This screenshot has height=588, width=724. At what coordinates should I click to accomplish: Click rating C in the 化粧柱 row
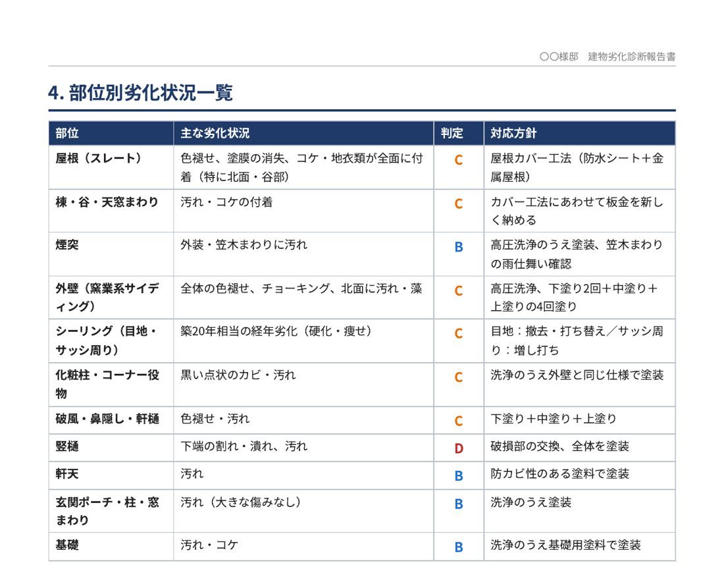point(459,377)
